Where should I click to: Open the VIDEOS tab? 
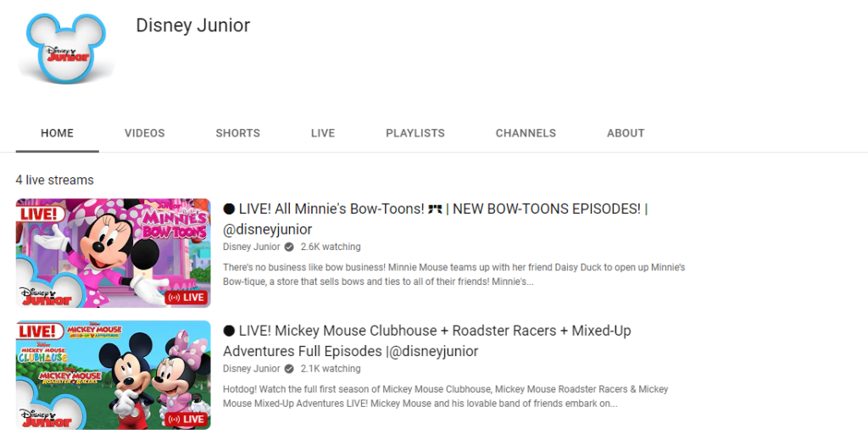click(145, 133)
